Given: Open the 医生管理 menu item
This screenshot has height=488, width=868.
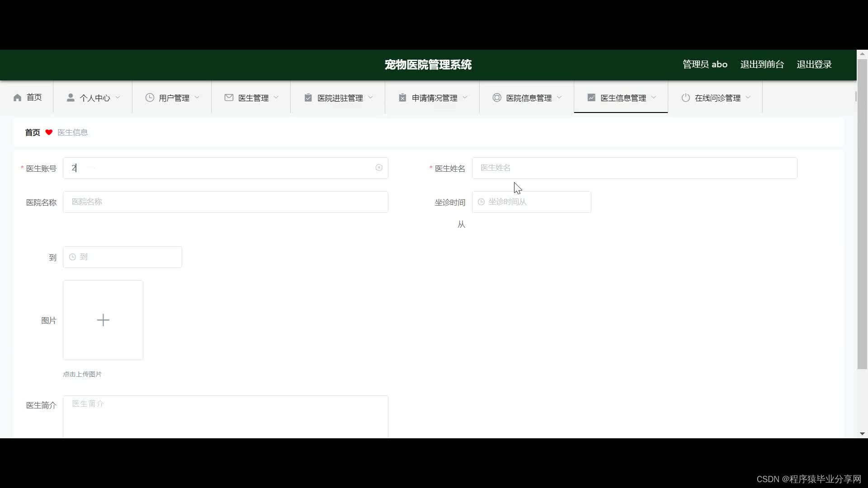Looking at the screenshot, I should 253,98.
